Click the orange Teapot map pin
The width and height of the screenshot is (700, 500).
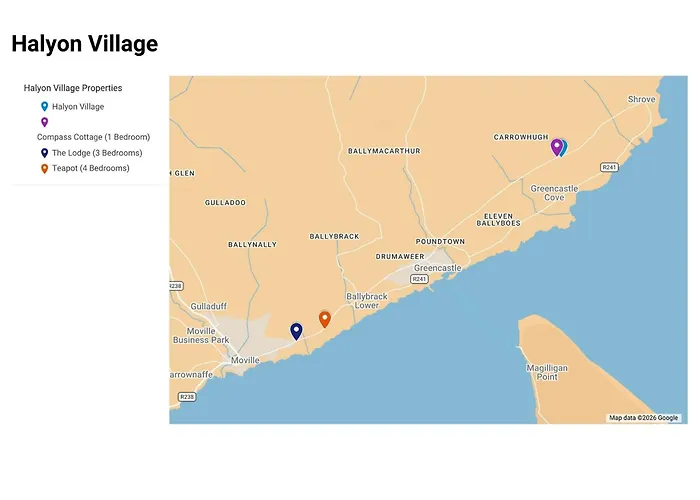[x=325, y=319]
